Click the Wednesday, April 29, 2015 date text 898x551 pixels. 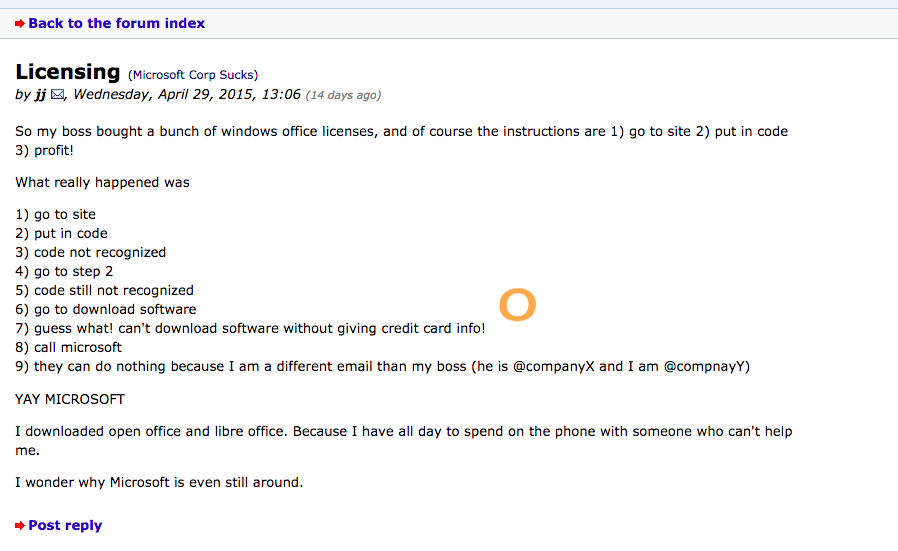point(187,95)
